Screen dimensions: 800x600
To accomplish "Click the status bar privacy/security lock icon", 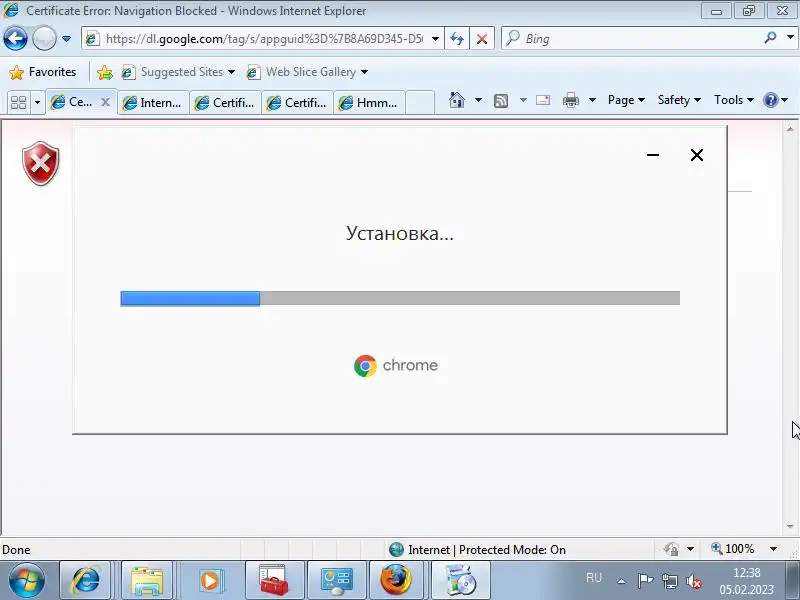I will (671, 549).
